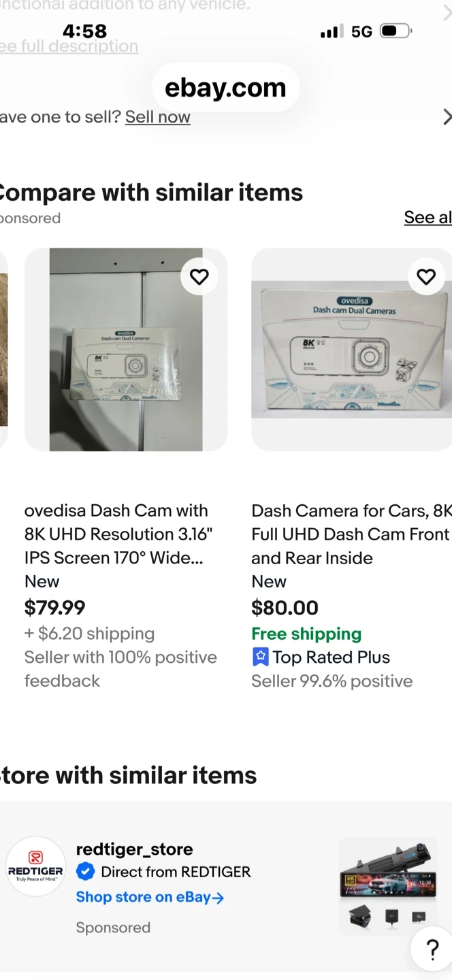Open Dash Camera for Cars listing title
452x980 pixels.
pos(350,534)
